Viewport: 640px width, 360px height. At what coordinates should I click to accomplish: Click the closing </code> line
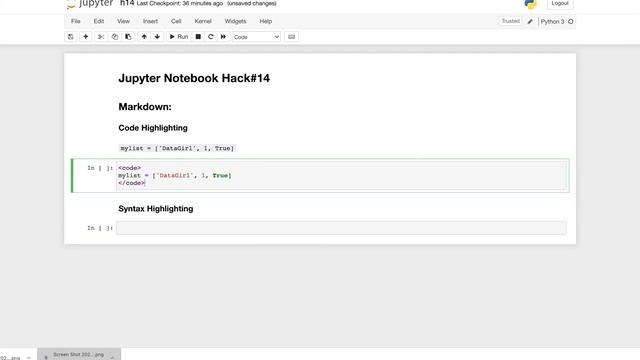point(131,183)
